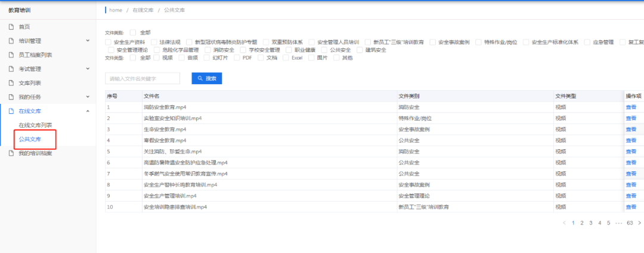Expand the 我的任务 menu chevron

click(x=88, y=97)
